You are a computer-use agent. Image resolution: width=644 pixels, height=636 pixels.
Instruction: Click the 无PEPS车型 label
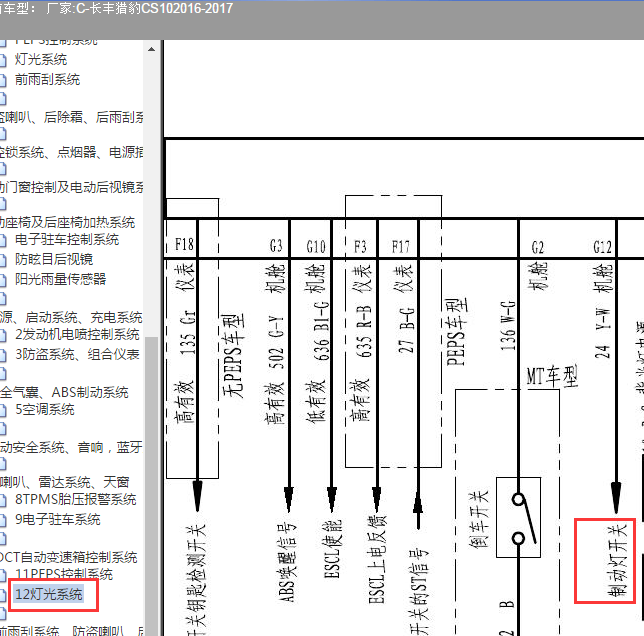(x=233, y=356)
